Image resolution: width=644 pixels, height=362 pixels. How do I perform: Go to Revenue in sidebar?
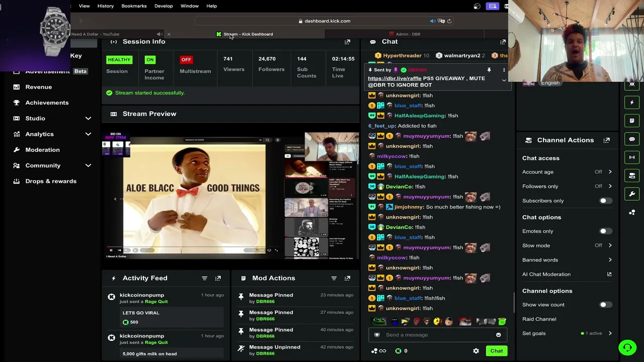39,87
